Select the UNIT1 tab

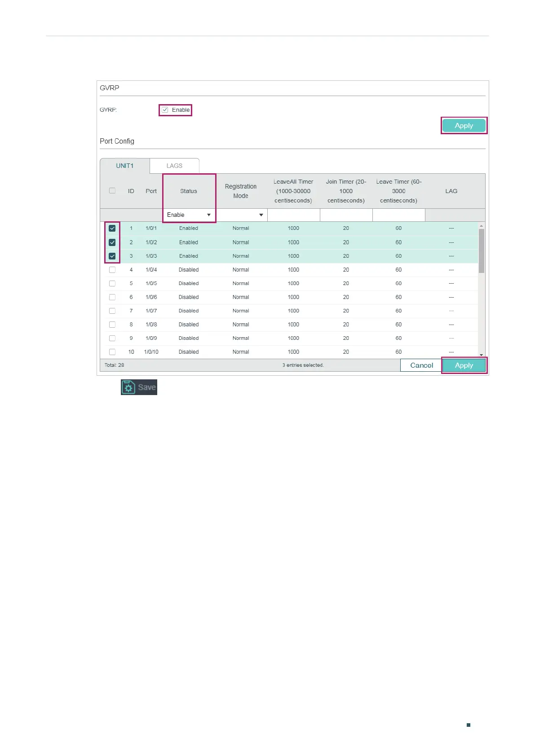(x=125, y=166)
